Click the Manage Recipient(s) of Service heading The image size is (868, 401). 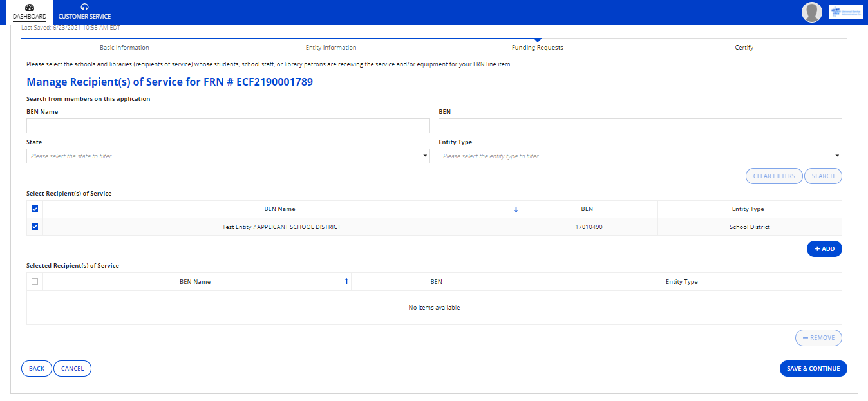coord(169,82)
